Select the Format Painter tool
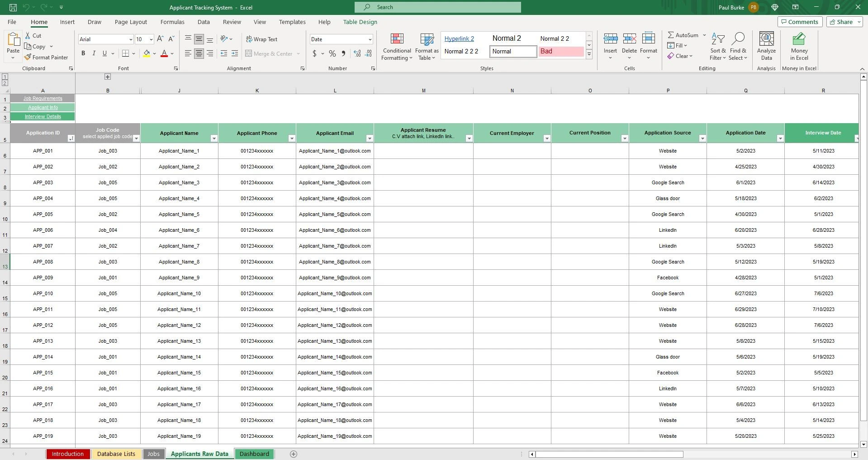 (47, 57)
